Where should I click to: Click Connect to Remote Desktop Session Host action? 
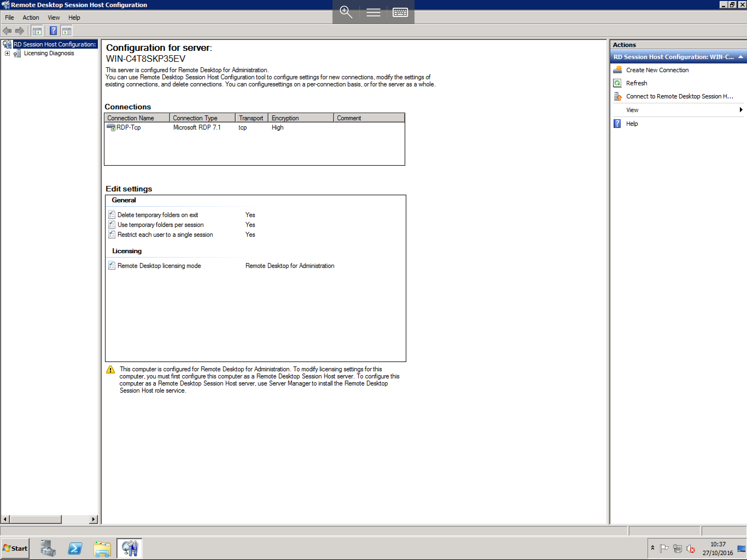tap(679, 96)
